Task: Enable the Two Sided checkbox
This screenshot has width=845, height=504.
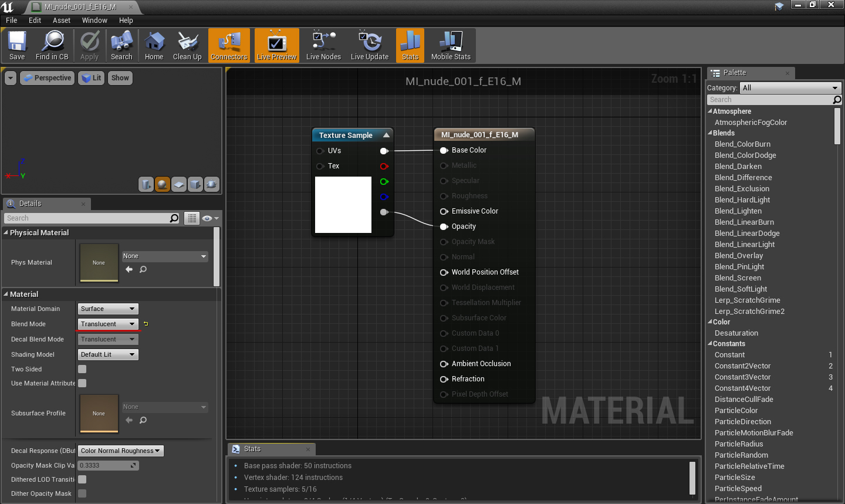Action: click(x=82, y=369)
